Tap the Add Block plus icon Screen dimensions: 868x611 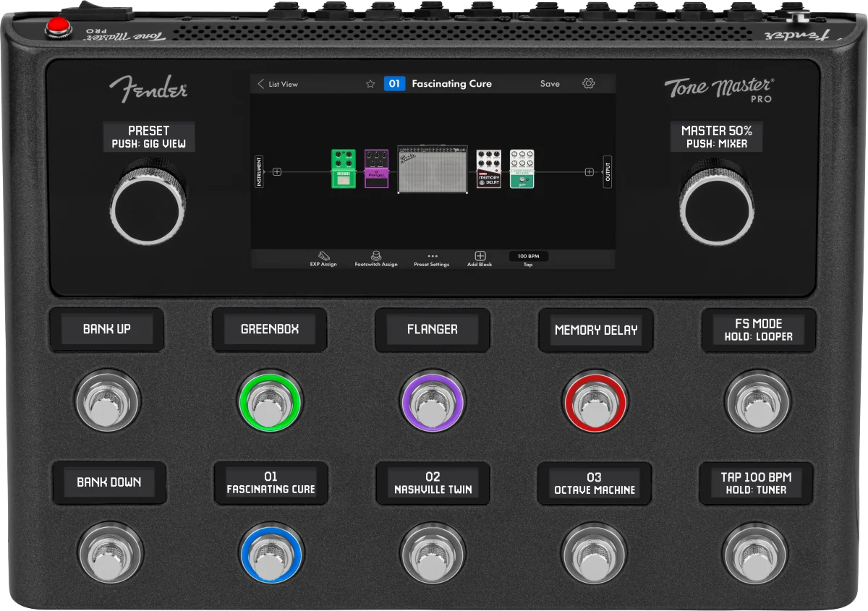tap(480, 256)
